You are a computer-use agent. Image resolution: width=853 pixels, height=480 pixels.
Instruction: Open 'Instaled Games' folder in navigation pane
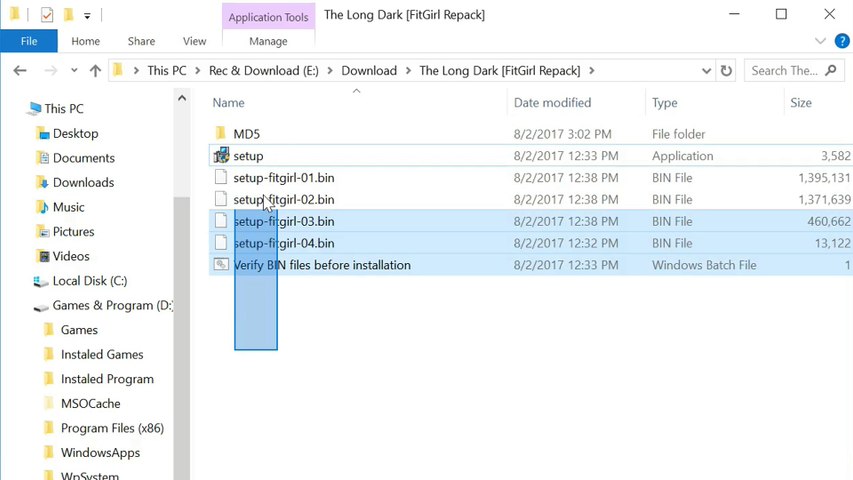pos(102,354)
